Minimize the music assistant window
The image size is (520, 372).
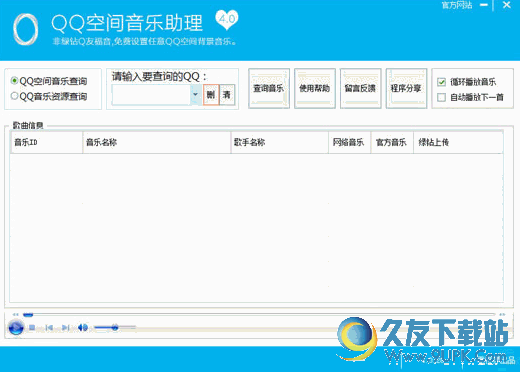coord(484,5)
